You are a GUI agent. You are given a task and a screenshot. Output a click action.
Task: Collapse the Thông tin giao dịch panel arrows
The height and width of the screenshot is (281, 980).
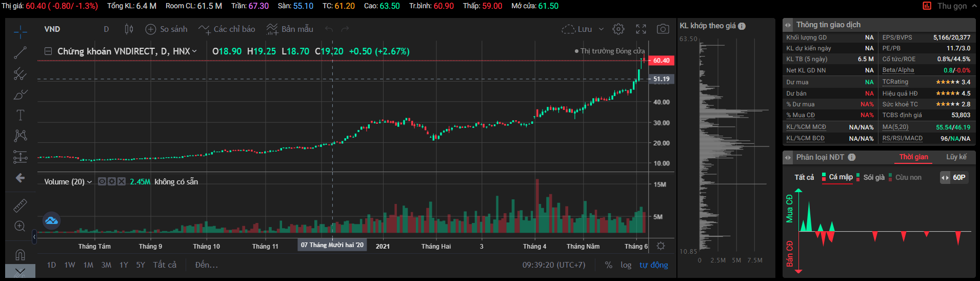point(788,25)
